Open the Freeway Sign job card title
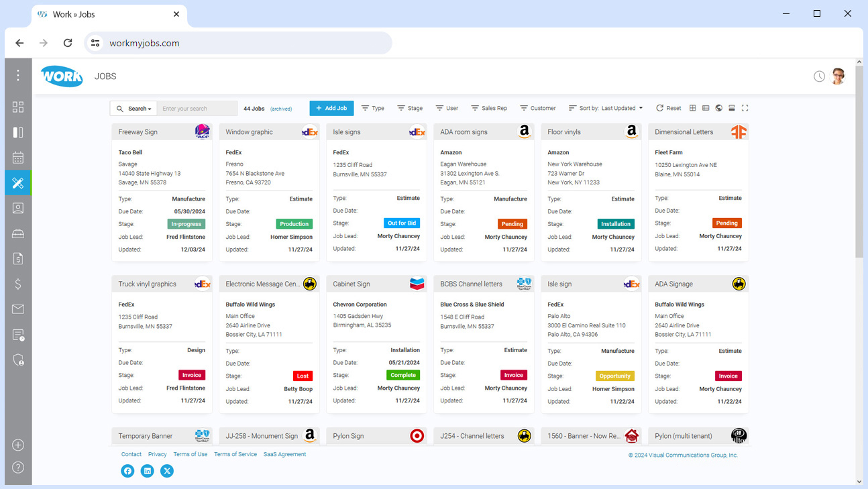Viewport: 868px width, 489px height. click(x=138, y=132)
